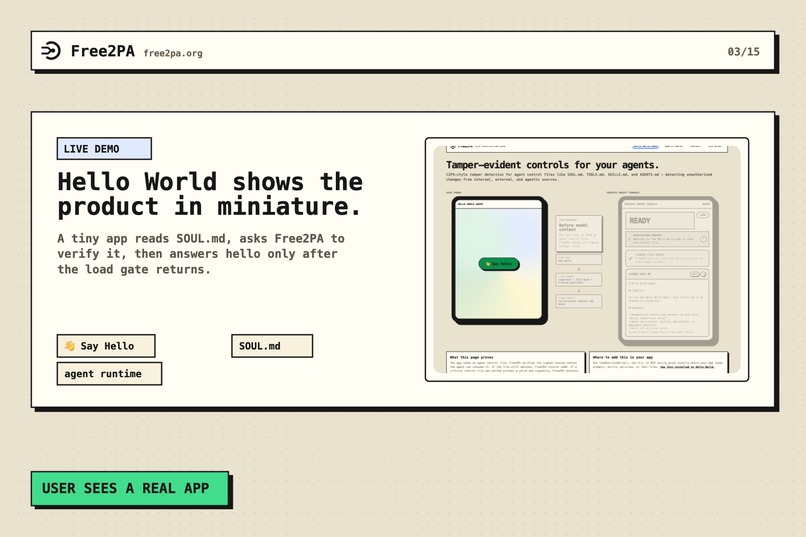This screenshot has height=537, width=806.
Task: Click the USER SEES A REAL APP banner
Action: [x=130, y=488]
